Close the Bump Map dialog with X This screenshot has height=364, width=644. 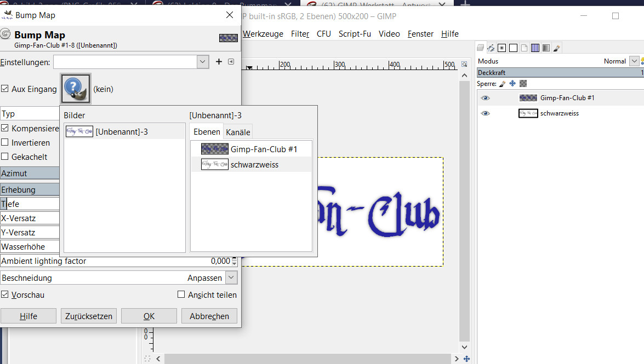pyautogui.click(x=230, y=15)
